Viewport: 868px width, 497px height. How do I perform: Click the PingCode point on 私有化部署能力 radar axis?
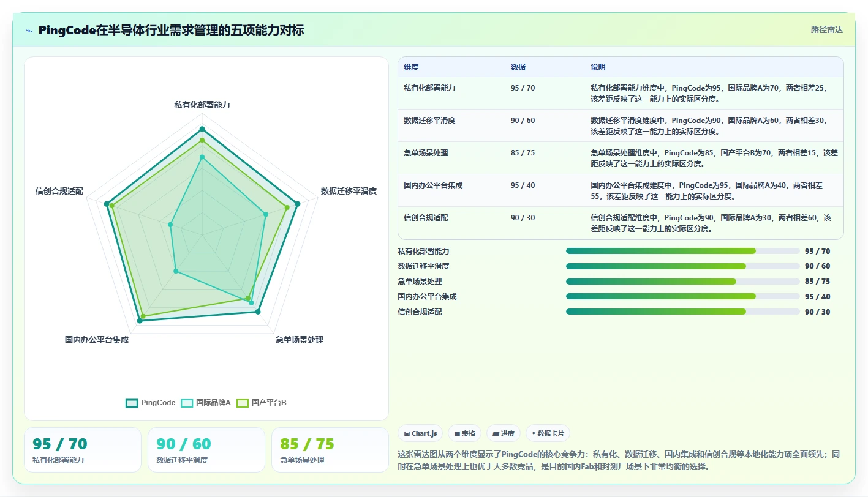click(x=202, y=129)
